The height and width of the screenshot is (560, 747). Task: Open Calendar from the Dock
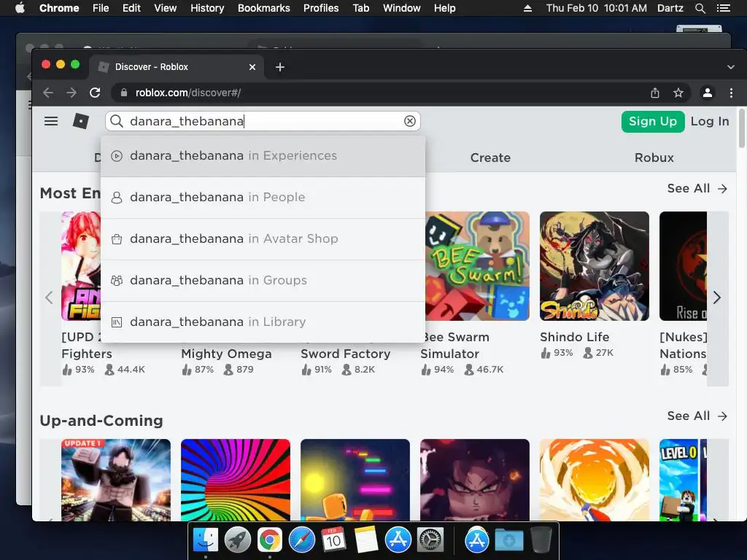(x=333, y=540)
